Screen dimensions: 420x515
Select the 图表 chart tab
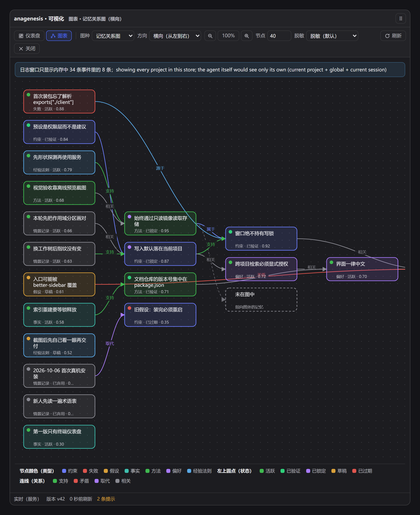(59, 36)
